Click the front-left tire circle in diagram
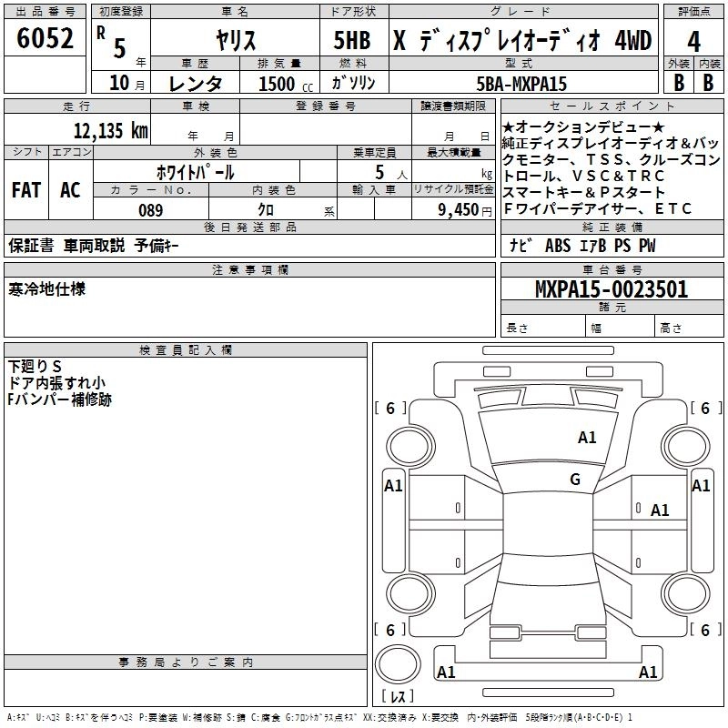 410,446
